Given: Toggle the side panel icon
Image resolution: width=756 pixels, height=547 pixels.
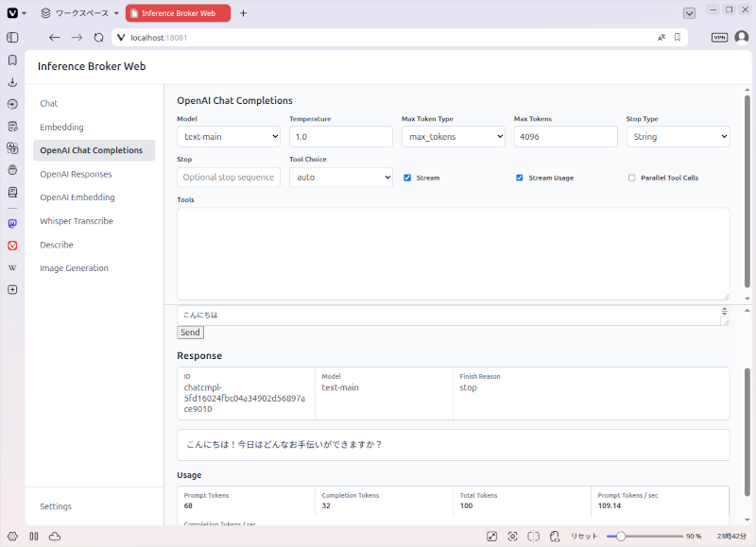Looking at the screenshot, I should click(x=12, y=38).
